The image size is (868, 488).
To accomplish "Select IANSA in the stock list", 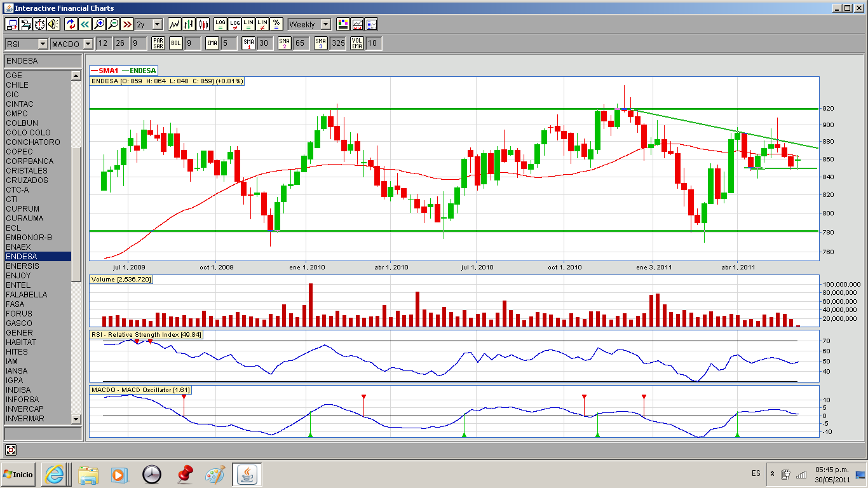I will tap(38, 370).
